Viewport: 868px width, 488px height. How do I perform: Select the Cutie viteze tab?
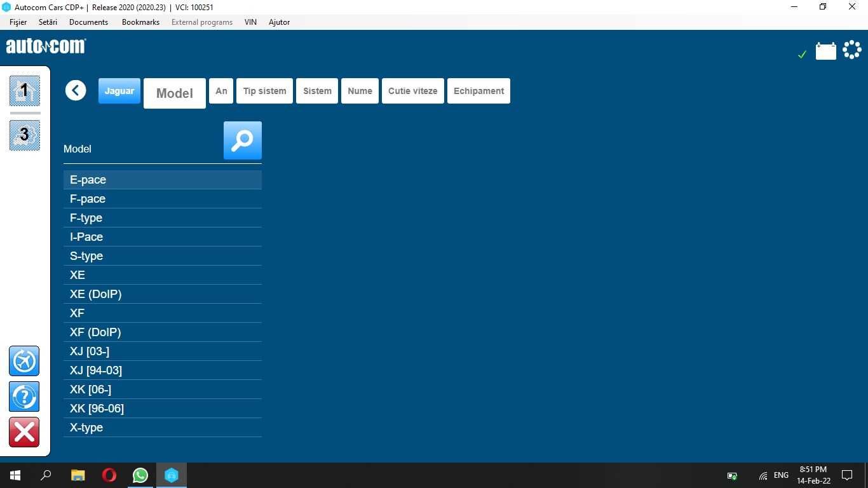(413, 91)
